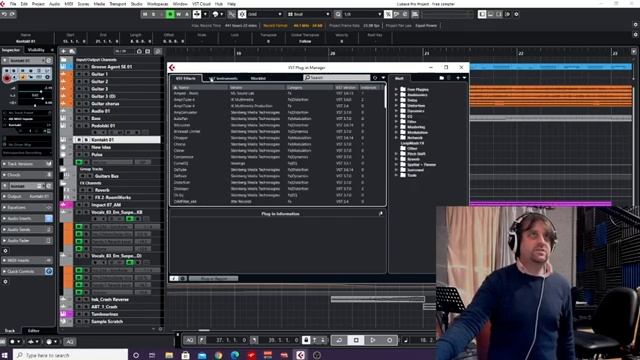The image size is (640, 360).
Task: Click the Search field in VST Plug-in Manager
Action: click(337, 78)
